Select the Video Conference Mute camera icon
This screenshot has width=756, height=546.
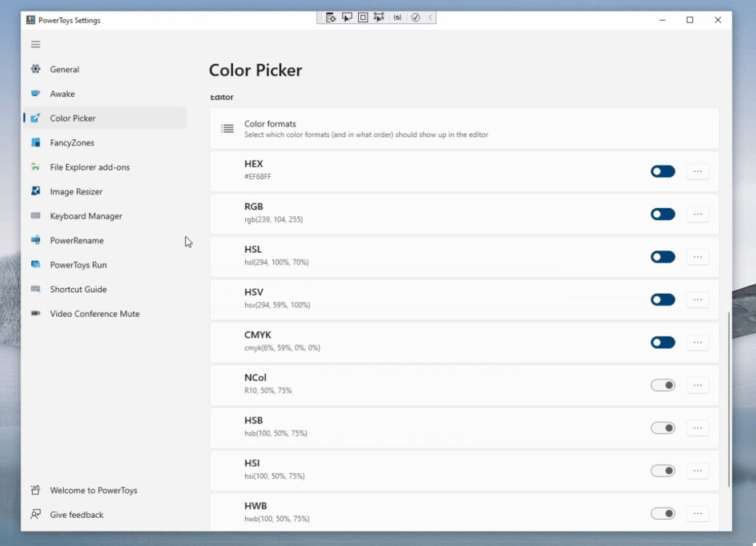(35, 313)
